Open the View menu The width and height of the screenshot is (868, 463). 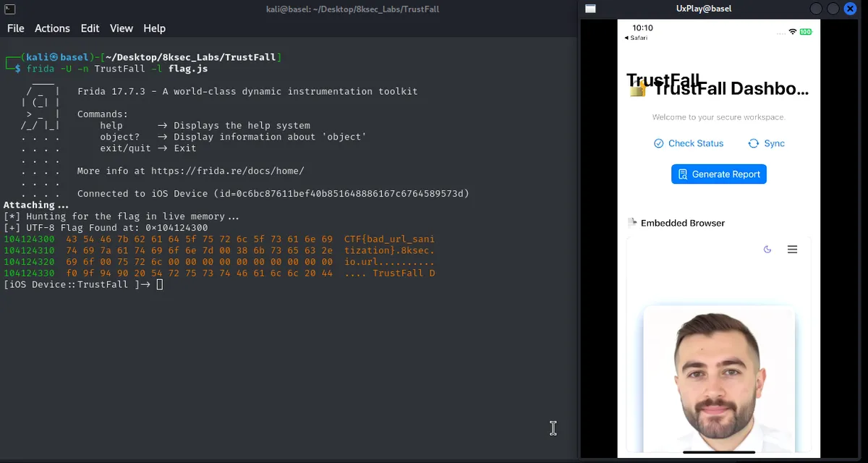(x=122, y=28)
